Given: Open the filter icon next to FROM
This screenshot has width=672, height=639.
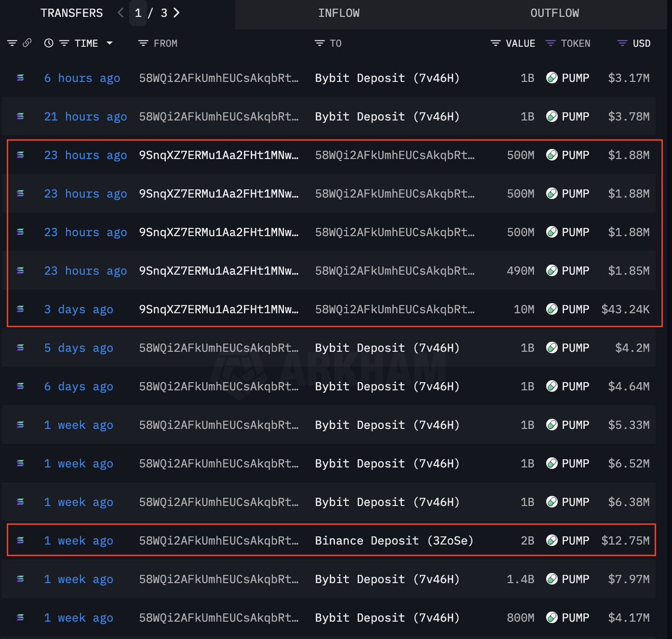Looking at the screenshot, I should pyautogui.click(x=143, y=43).
